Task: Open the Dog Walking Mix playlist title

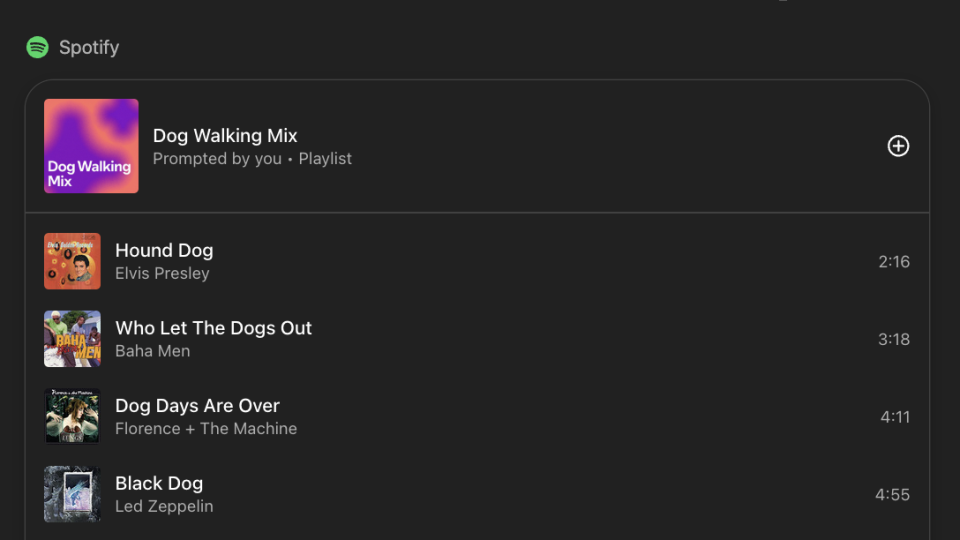Action: click(225, 136)
